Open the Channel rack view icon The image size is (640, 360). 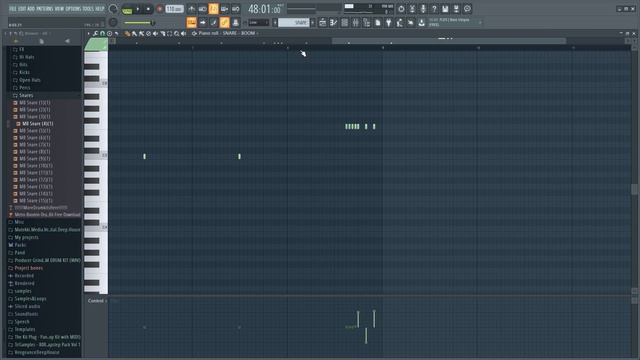pyautogui.click(x=344, y=22)
